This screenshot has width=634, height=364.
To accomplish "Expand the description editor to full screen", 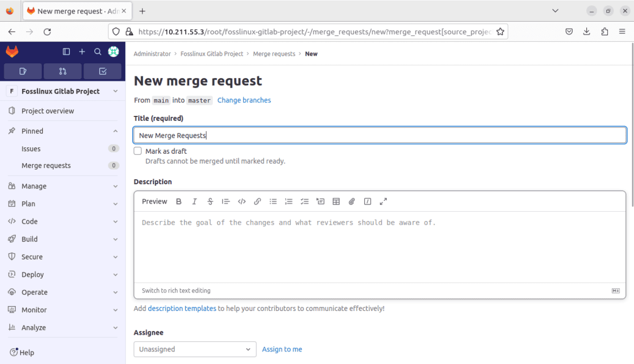I will pyautogui.click(x=384, y=201).
